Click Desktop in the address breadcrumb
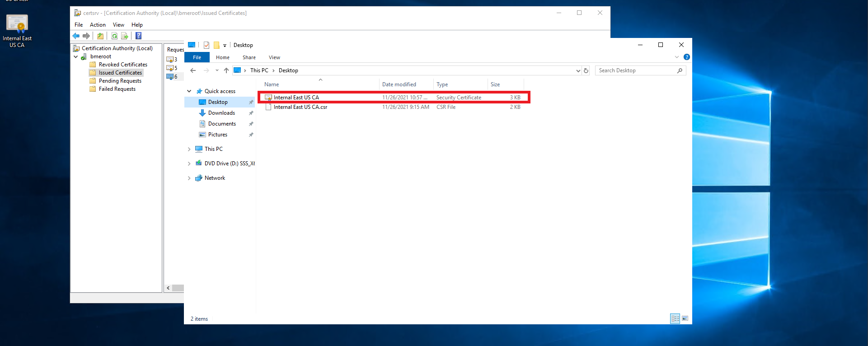 point(288,70)
